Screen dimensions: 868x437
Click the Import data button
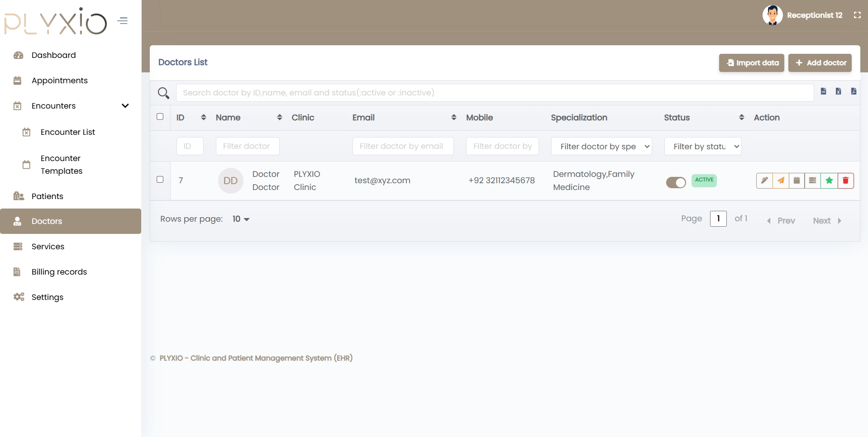(x=751, y=63)
